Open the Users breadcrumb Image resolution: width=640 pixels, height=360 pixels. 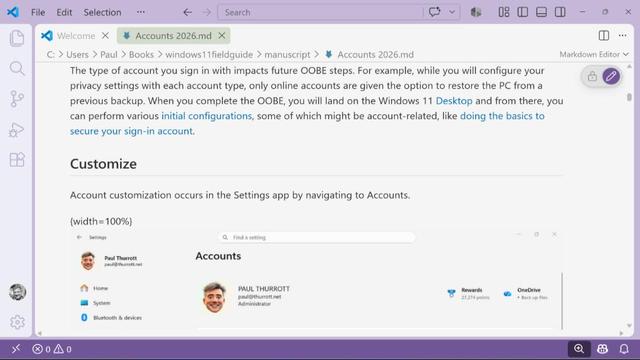(77, 54)
